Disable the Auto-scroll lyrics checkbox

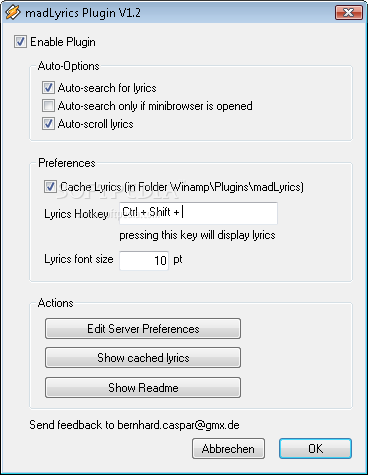pyautogui.click(x=48, y=124)
